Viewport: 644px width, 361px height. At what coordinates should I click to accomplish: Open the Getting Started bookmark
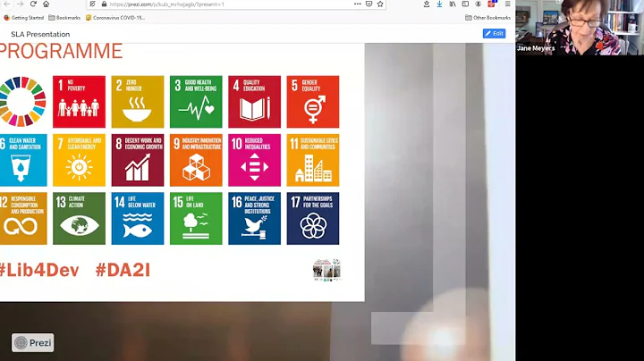coord(23,18)
